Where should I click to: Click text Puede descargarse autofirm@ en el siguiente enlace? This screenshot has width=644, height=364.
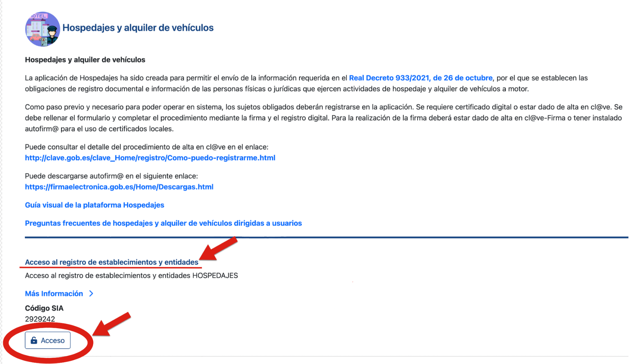tap(111, 176)
